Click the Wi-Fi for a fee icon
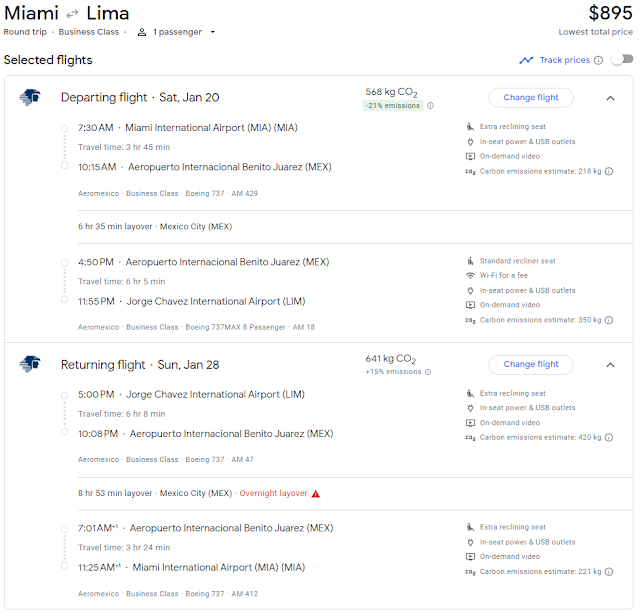640x614 pixels. click(x=470, y=276)
